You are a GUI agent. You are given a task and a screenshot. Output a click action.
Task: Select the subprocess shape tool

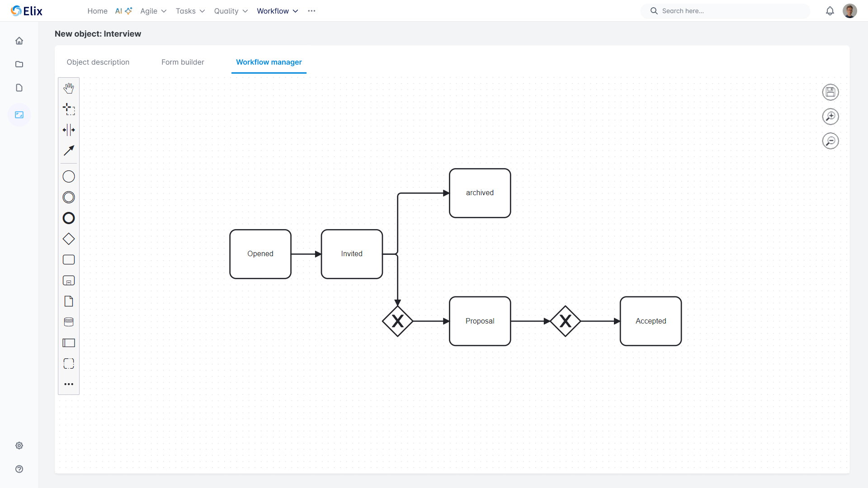click(69, 281)
